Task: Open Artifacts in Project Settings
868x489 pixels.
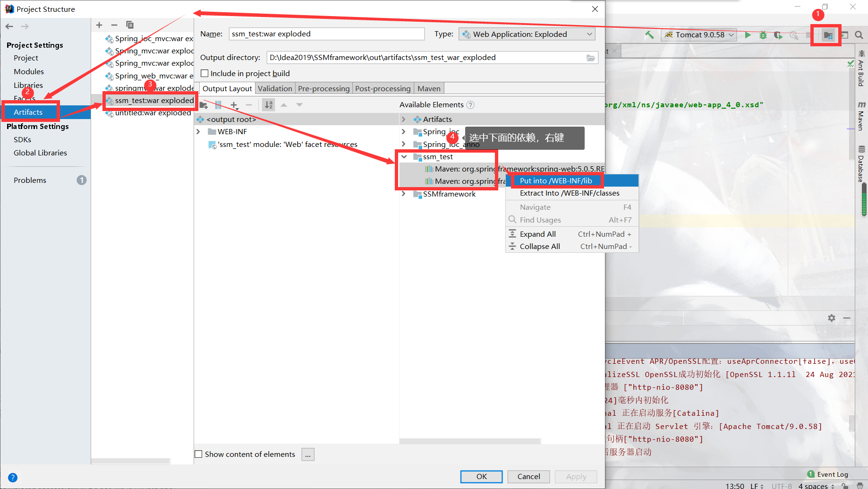Action: pyautogui.click(x=45, y=112)
